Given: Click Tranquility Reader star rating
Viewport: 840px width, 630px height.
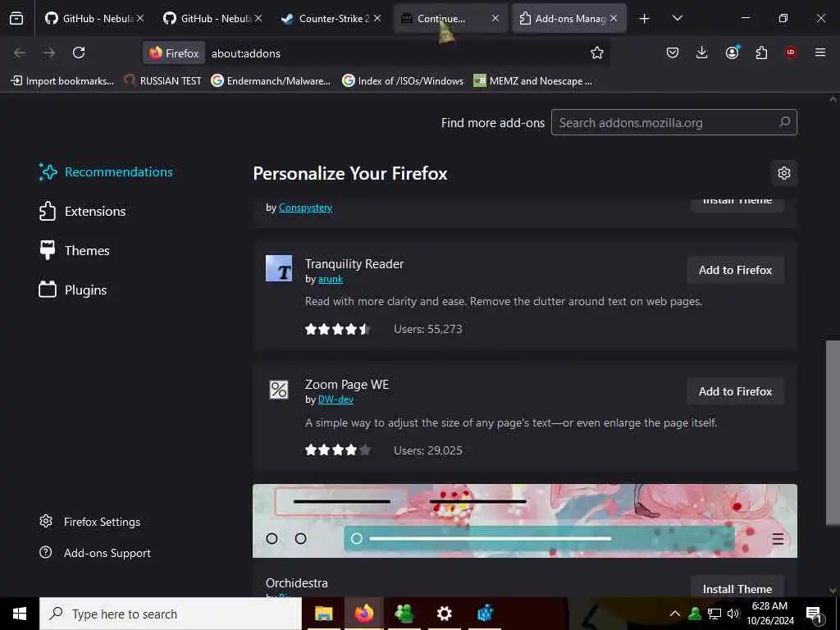Looking at the screenshot, I should pyautogui.click(x=338, y=330).
